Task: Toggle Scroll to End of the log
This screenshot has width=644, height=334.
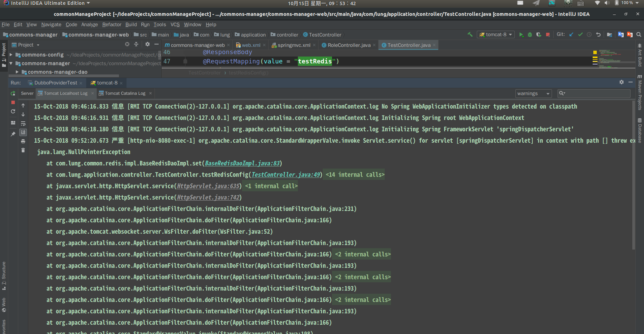Action: (23, 132)
